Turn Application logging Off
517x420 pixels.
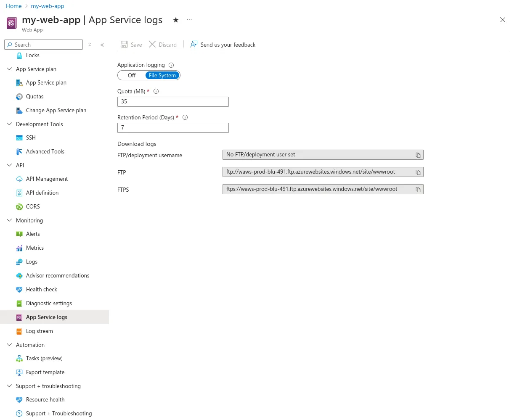click(132, 75)
